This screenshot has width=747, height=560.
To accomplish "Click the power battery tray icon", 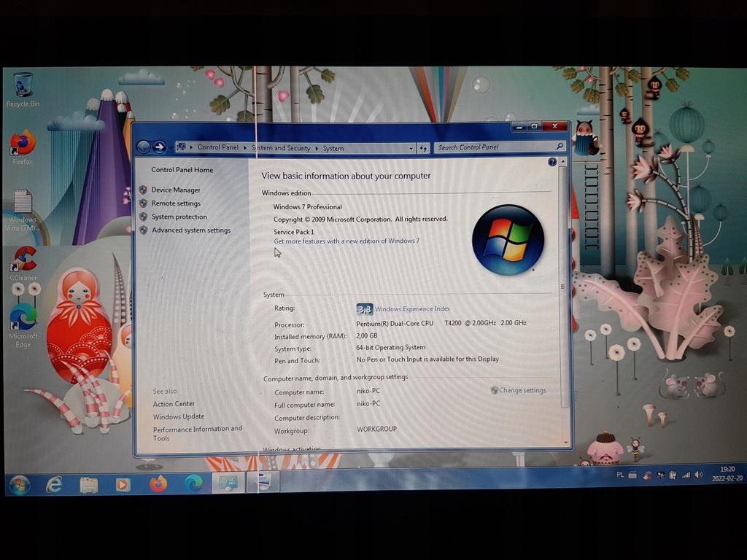I will [673, 475].
